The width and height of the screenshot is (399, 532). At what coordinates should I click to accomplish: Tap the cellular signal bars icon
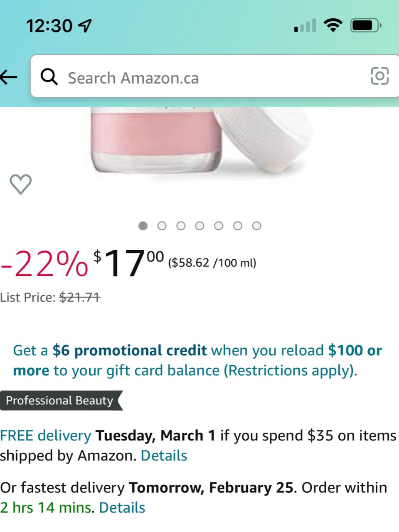305,26
